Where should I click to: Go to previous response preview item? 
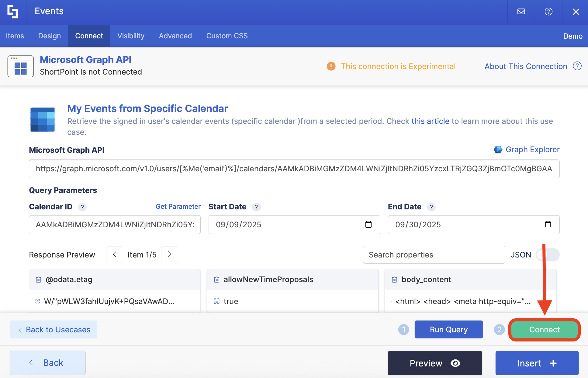pos(115,254)
